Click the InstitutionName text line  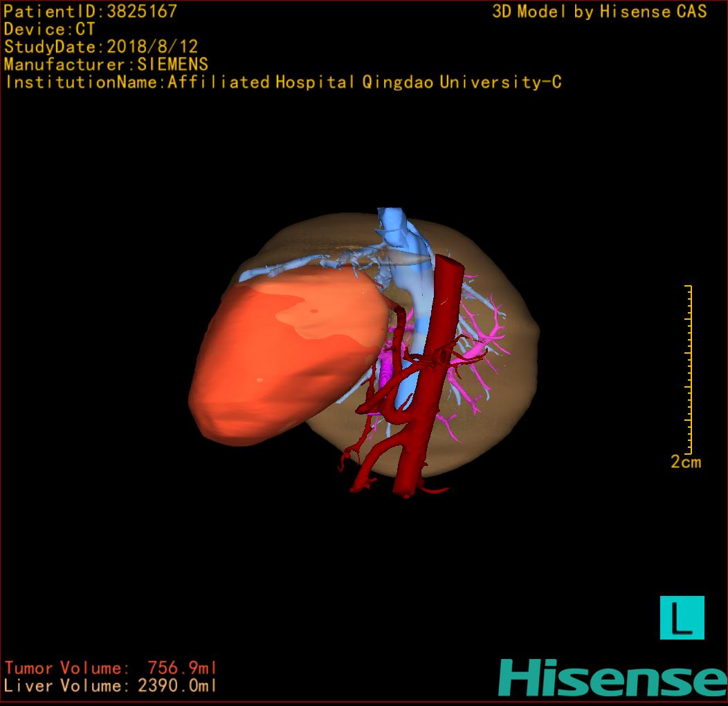click(x=283, y=82)
